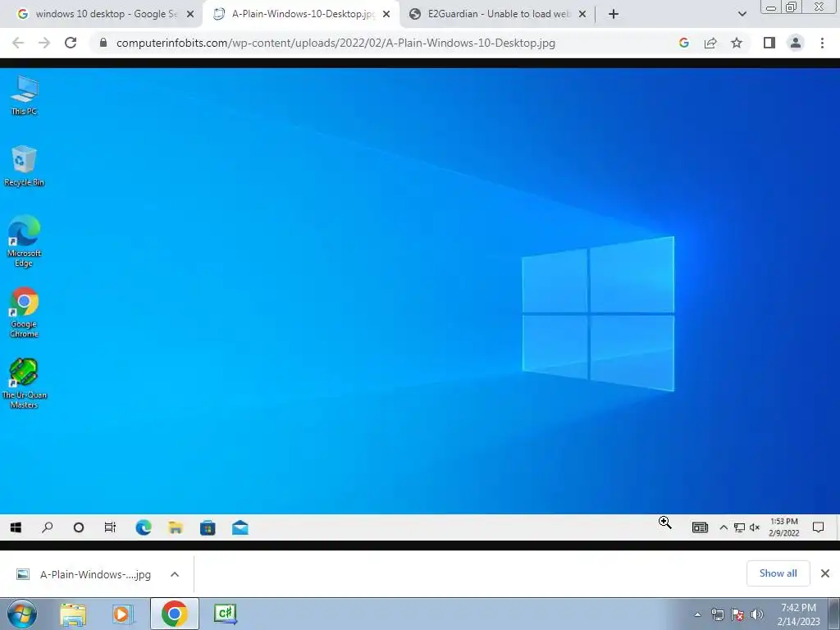Search image with Google Lens icon
The height and width of the screenshot is (630, 840).
click(x=683, y=43)
